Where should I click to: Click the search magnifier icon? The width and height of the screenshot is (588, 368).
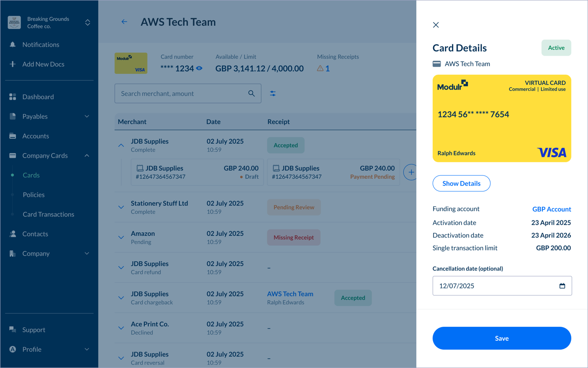tap(251, 94)
